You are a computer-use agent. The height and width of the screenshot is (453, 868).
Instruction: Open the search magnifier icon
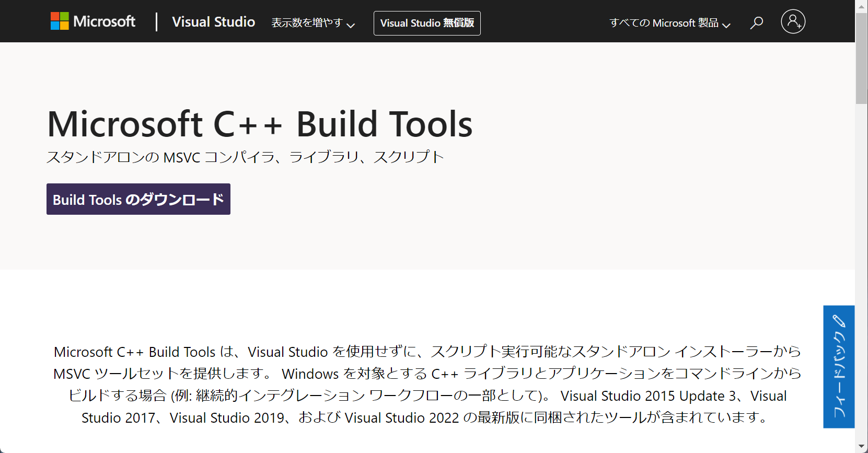tap(756, 22)
